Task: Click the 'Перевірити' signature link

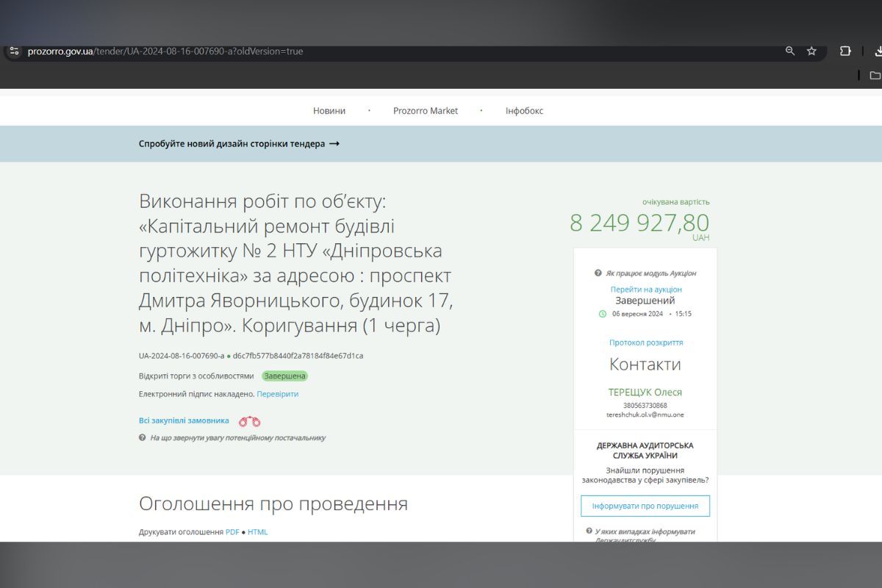Action: click(276, 394)
